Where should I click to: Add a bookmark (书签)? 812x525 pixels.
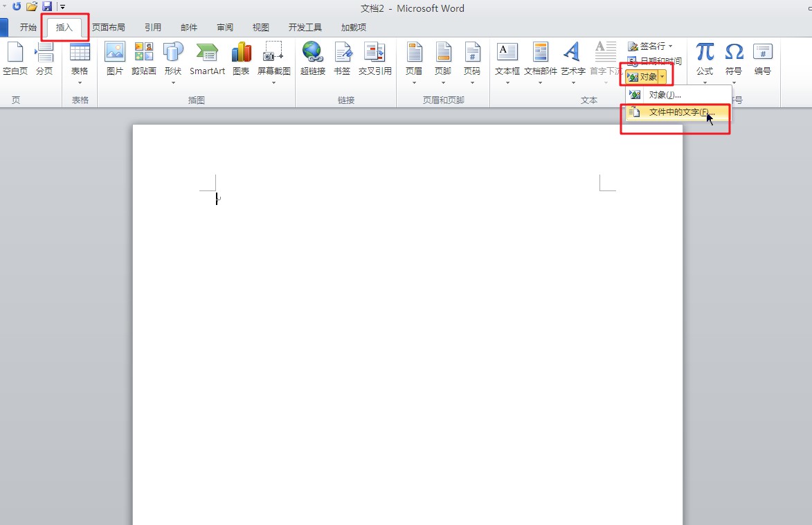click(342, 59)
